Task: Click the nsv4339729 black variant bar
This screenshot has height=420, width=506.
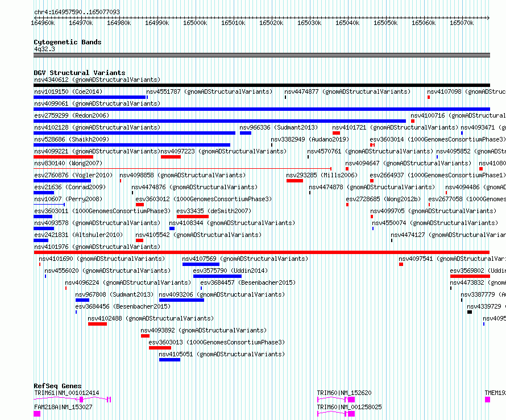Action: (470, 312)
